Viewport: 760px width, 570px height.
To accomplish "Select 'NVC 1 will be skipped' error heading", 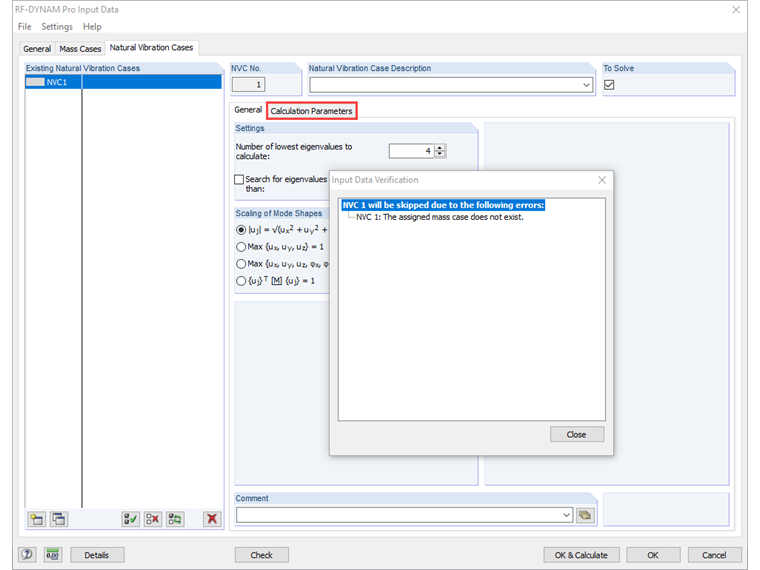I will tap(443, 205).
